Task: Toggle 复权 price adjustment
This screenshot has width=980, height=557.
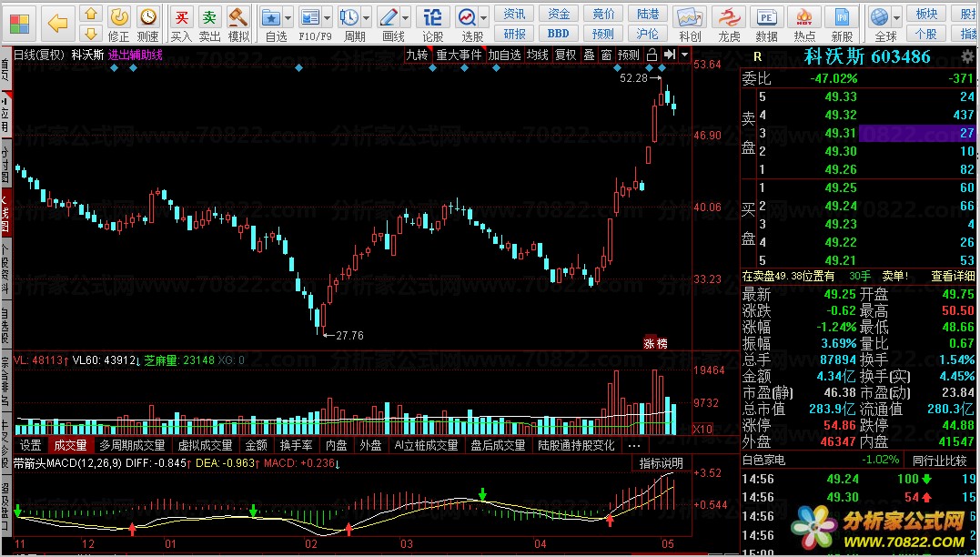Action: [x=566, y=55]
